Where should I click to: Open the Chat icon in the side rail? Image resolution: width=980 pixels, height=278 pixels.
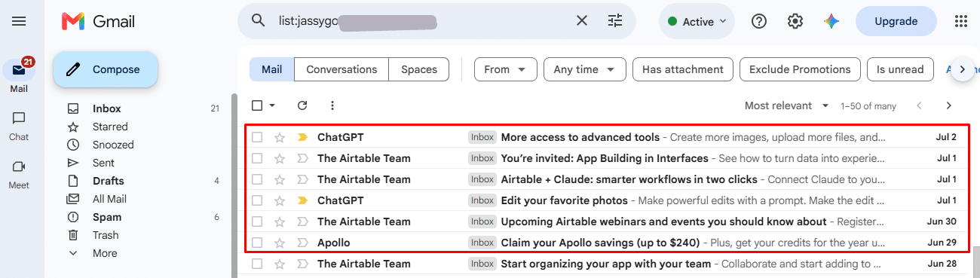[19, 119]
